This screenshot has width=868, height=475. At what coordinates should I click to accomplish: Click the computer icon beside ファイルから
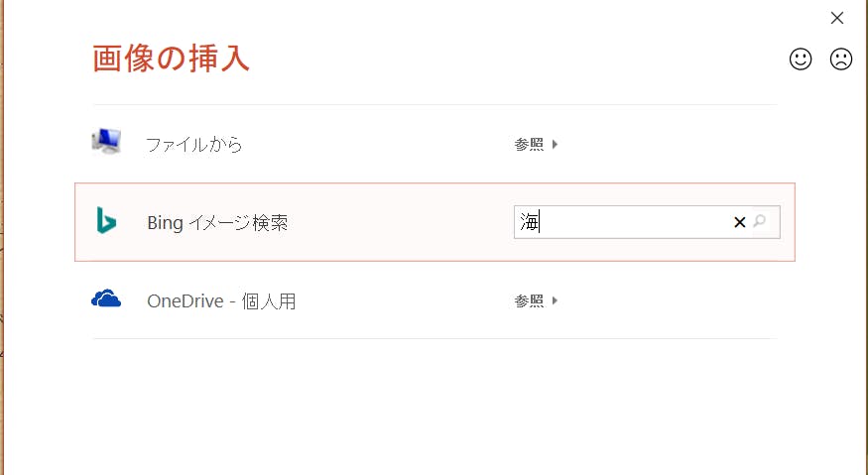coord(106,143)
